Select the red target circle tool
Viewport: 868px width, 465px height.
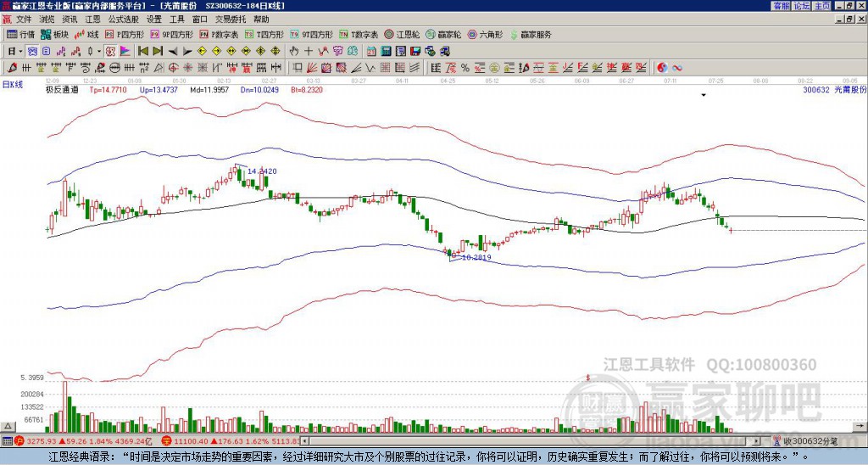(173, 68)
